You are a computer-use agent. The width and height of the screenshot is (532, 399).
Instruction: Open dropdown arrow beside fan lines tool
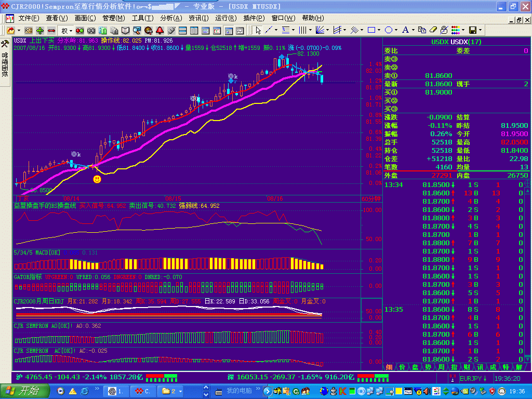(327, 30)
